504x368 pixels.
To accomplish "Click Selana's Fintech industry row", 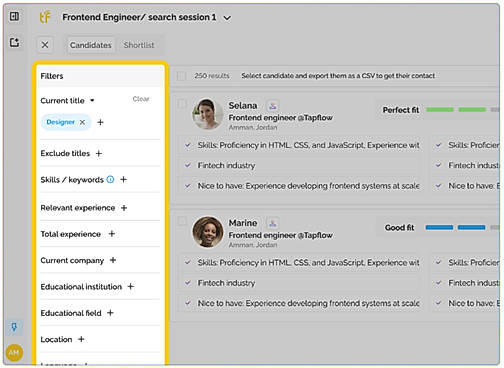I will coord(301,165).
